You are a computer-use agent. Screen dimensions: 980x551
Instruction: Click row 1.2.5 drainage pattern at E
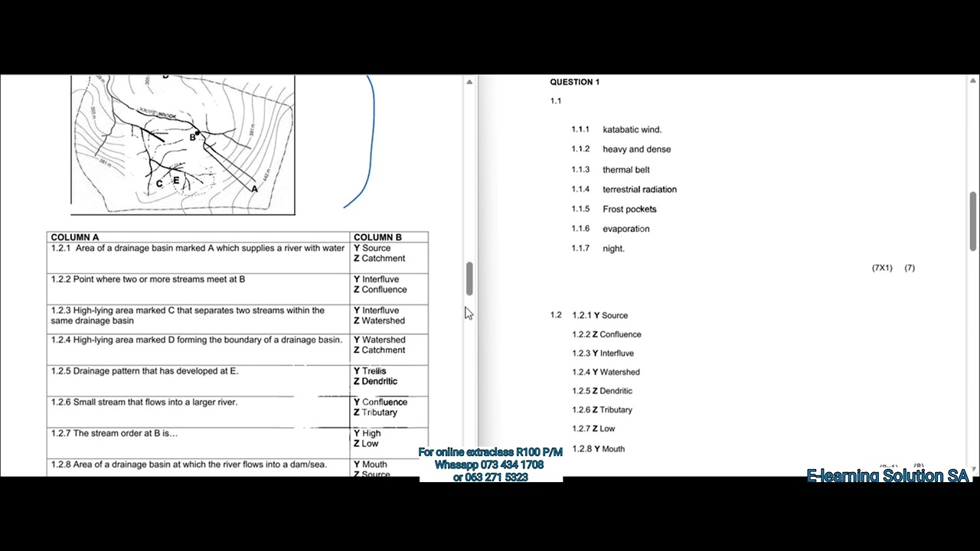pyautogui.click(x=145, y=371)
